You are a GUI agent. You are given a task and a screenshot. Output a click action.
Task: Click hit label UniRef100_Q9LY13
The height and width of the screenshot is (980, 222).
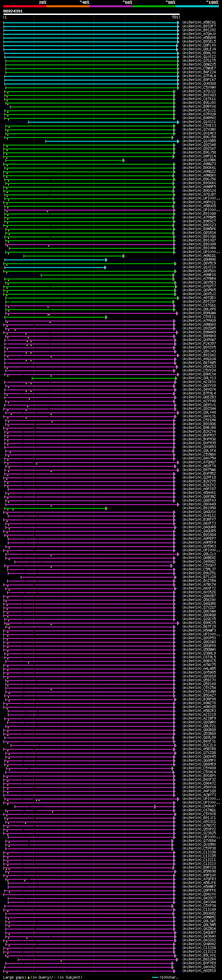click(199, 378)
